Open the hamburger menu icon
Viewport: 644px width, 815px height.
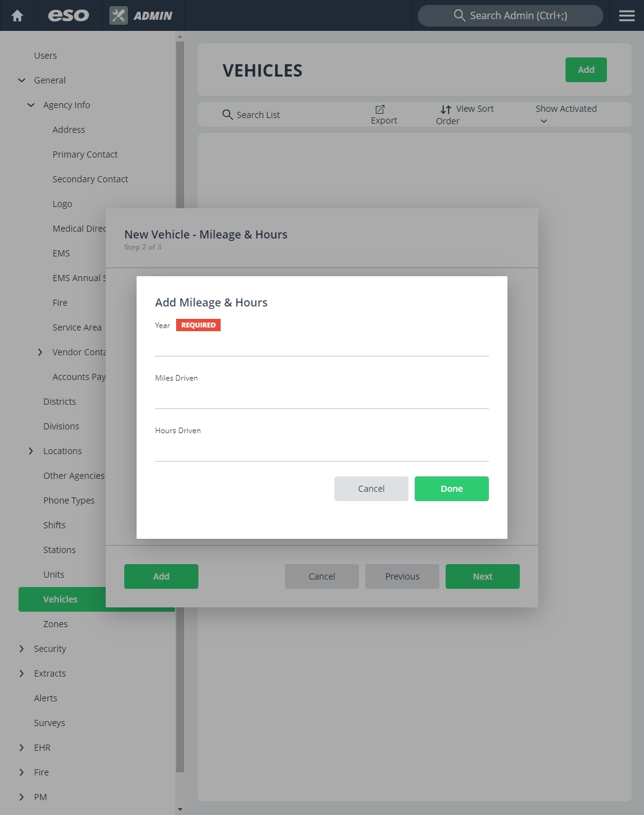pos(627,15)
